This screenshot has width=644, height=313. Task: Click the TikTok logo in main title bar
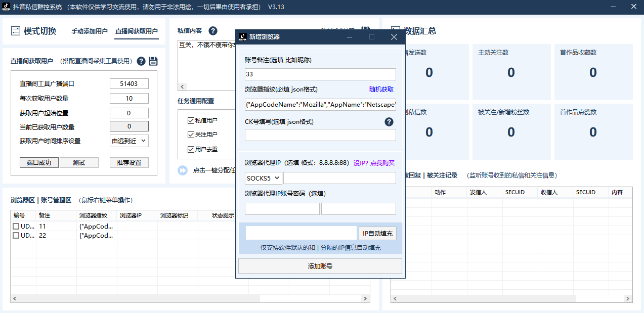(x=6, y=7)
